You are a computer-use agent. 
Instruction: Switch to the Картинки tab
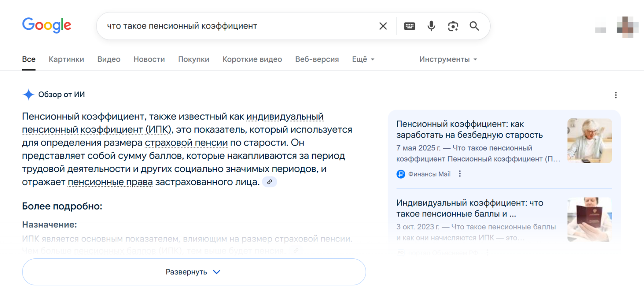point(66,59)
